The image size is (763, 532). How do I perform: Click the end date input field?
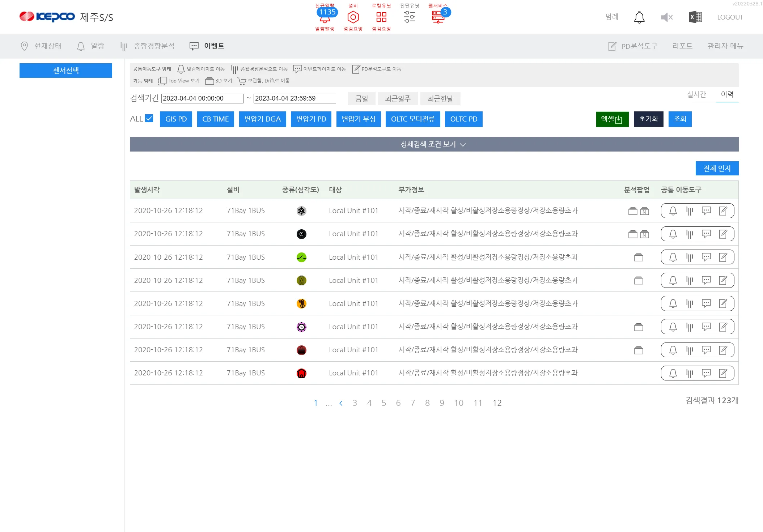click(295, 98)
